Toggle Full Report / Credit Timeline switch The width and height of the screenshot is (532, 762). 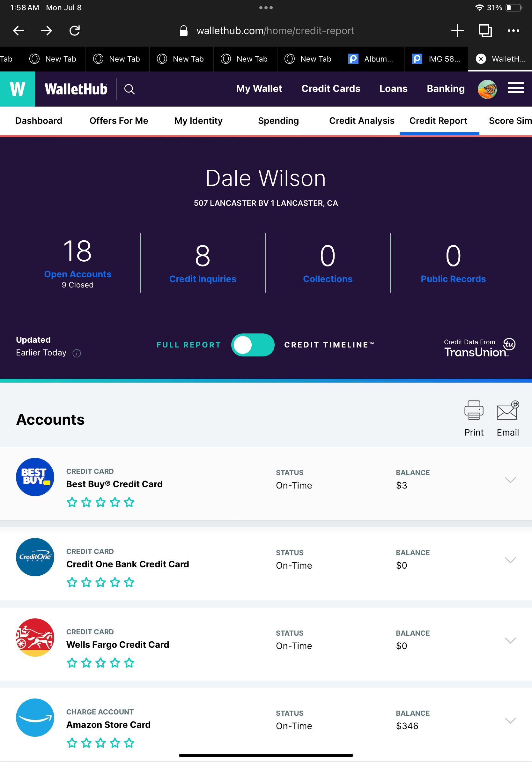pos(253,345)
